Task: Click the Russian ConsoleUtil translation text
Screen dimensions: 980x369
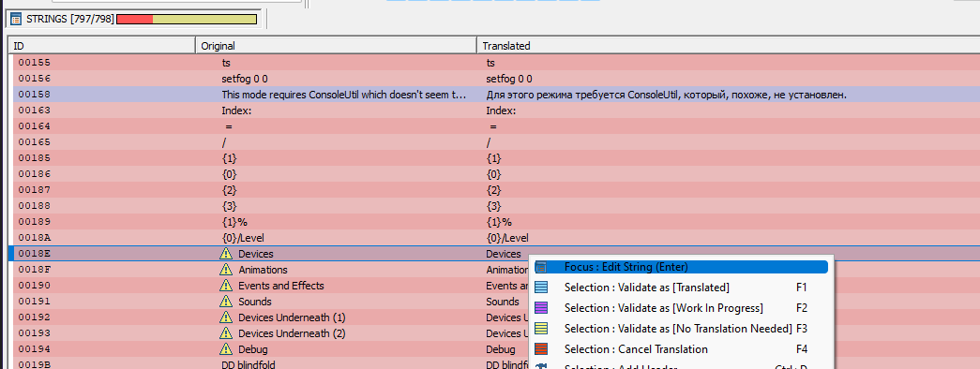Action: (x=666, y=95)
